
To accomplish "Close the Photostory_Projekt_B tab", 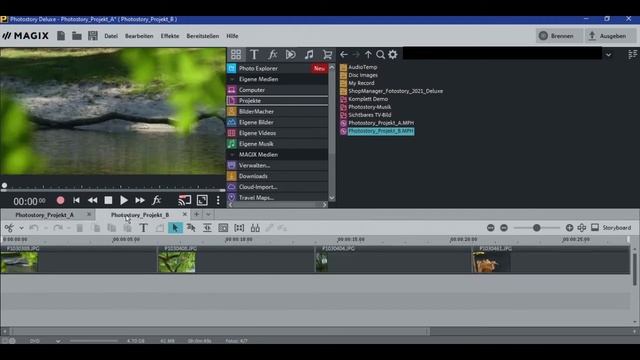I will click(x=184, y=214).
